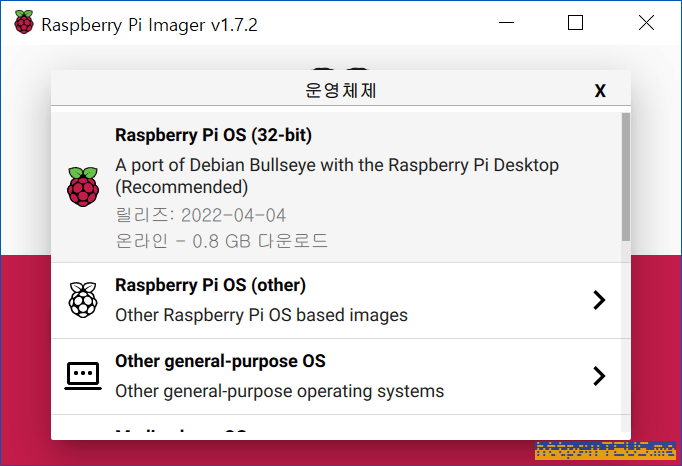Open Other general-purpose OS title
The image size is (682, 466).
pos(221,361)
